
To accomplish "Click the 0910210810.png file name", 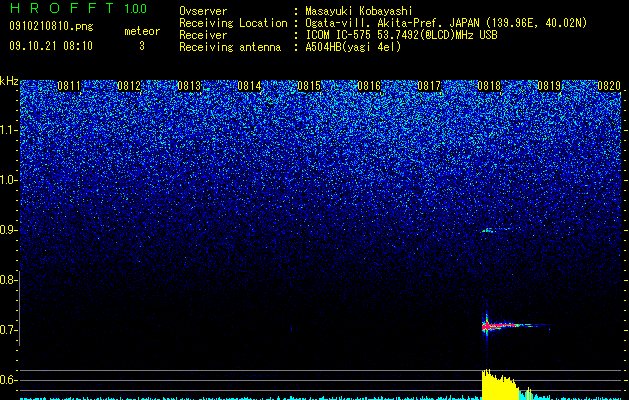I will tap(51, 26).
